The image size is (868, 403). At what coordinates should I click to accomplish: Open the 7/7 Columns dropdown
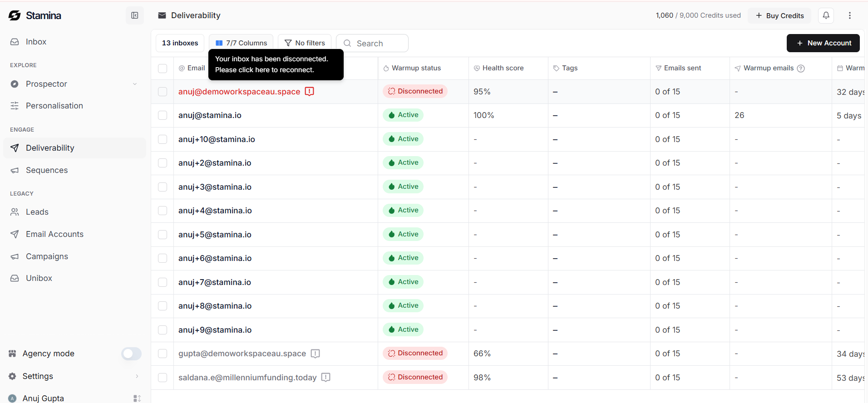pyautogui.click(x=241, y=43)
